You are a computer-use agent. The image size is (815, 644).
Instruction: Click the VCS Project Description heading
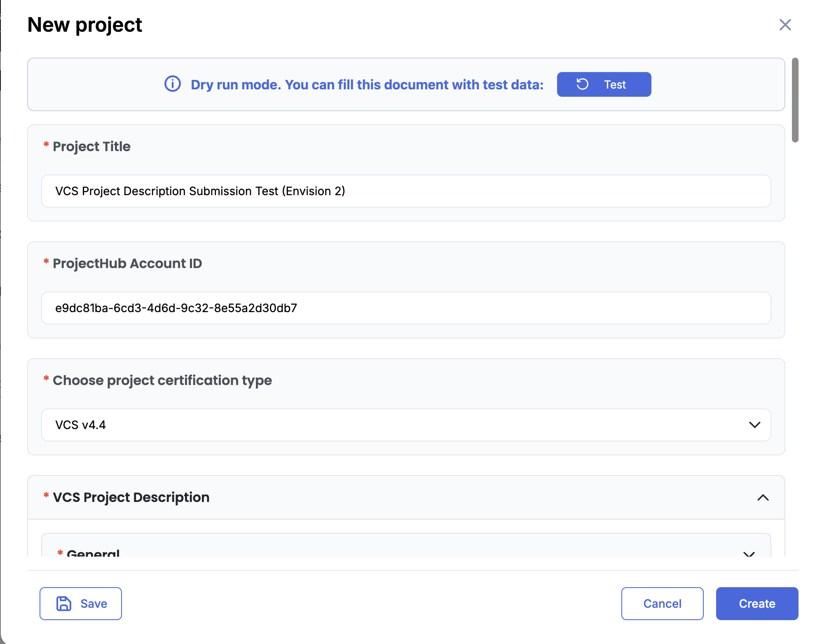(131, 497)
